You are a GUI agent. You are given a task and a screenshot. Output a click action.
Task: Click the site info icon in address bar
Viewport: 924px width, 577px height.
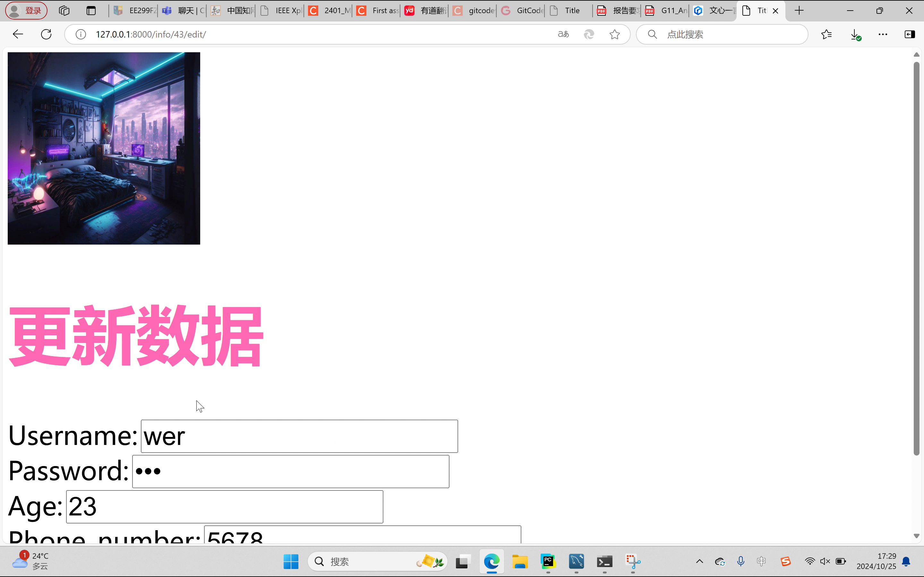click(x=81, y=34)
